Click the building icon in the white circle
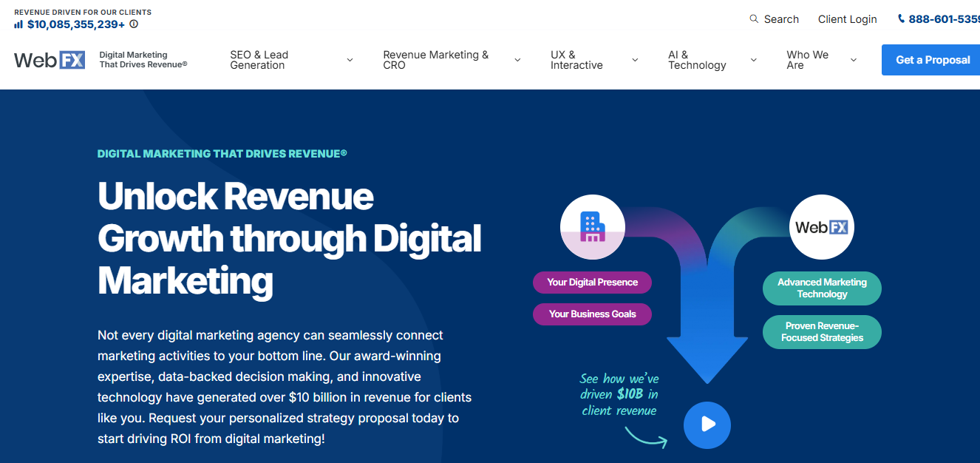Viewport: 980px width, 463px height. click(x=592, y=226)
